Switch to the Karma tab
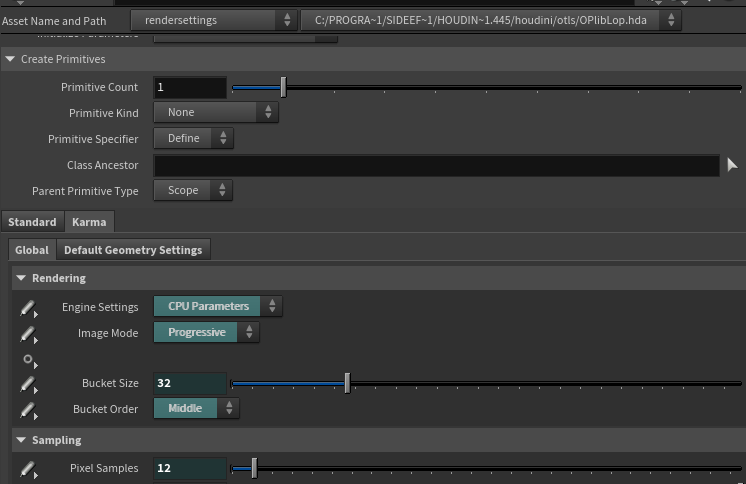746x484 pixels. pyautogui.click(x=89, y=222)
